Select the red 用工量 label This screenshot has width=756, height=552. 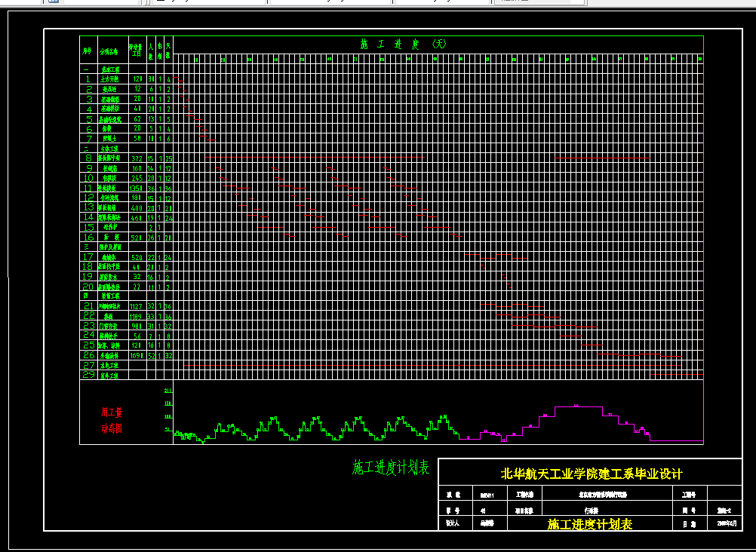click(112, 412)
